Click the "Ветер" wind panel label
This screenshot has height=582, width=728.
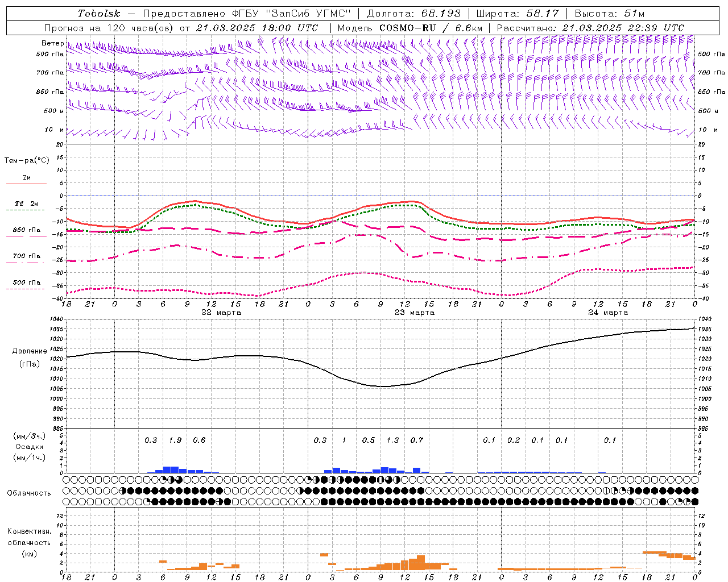(x=52, y=43)
